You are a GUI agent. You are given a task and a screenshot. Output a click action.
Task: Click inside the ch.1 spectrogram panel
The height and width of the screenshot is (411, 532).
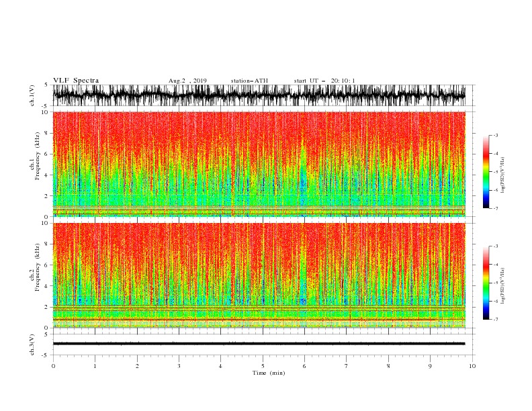259,164
